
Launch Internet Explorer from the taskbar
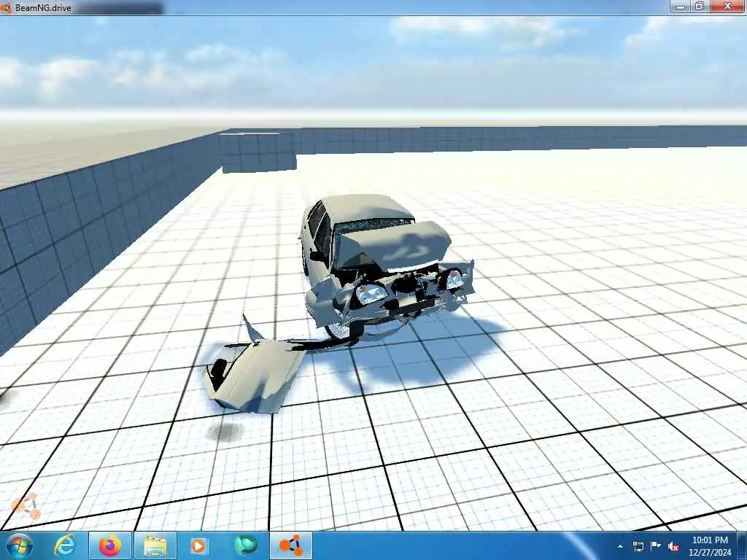pyautogui.click(x=64, y=545)
